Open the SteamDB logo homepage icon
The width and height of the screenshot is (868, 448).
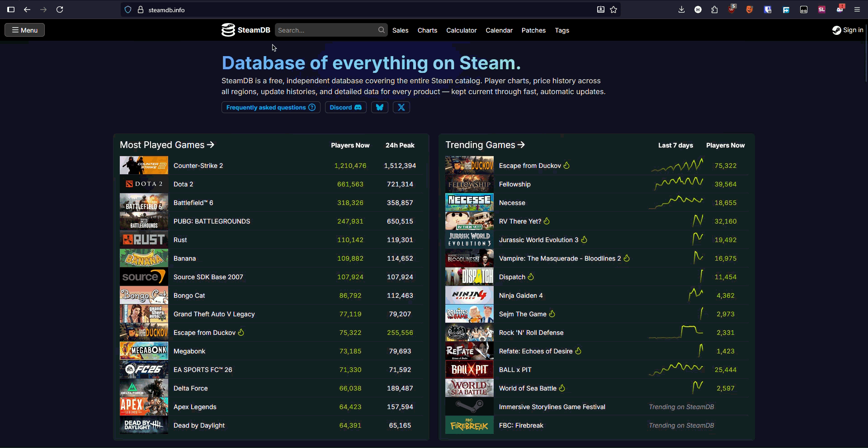(228, 30)
